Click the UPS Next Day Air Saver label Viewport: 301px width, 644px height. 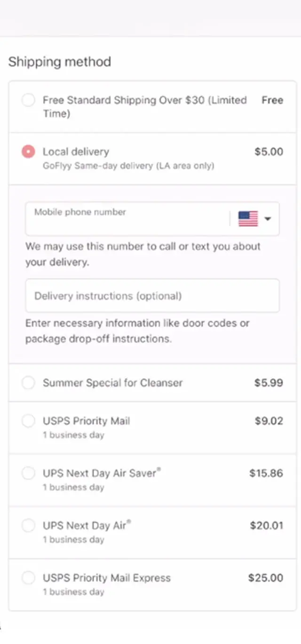[x=99, y=473]
